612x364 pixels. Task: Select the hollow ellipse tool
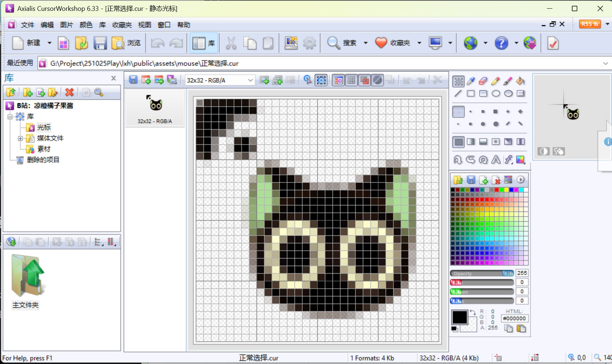pyautogui.click(x=496, y=94)
